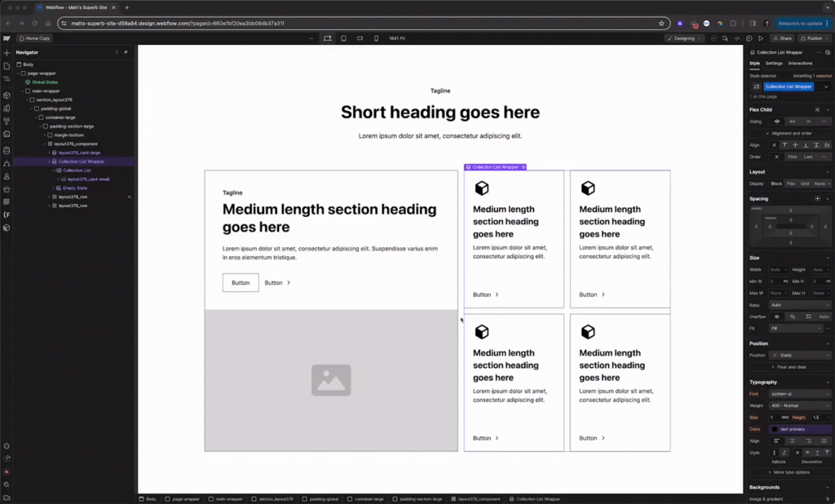Image resolution: width=835 pixels, height=504 pixels.
Task: Open the Navigator panel icon in left sidebar
Action: 7,79
